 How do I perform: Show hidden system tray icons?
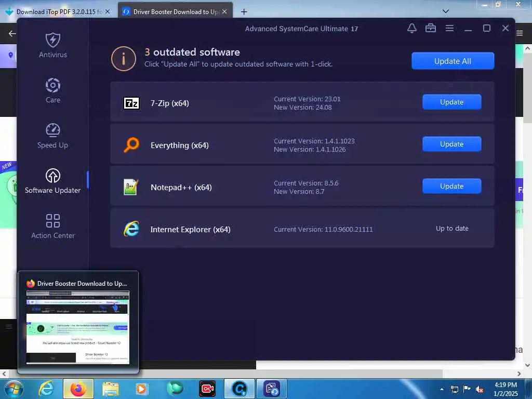click(442, 389)
